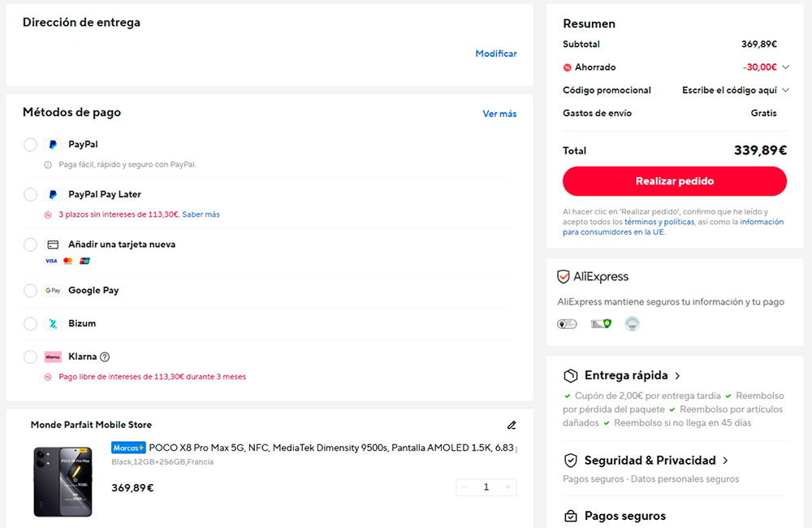Click the first security badge under AliExpress

(567, 324)
